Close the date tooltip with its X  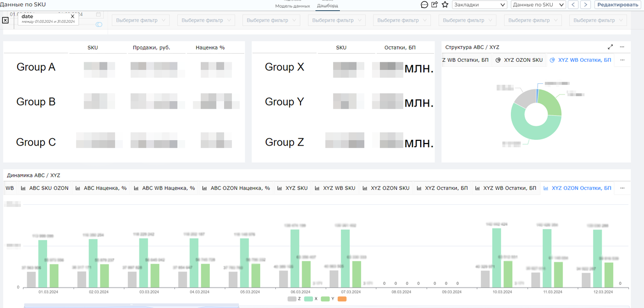(72, 17)
